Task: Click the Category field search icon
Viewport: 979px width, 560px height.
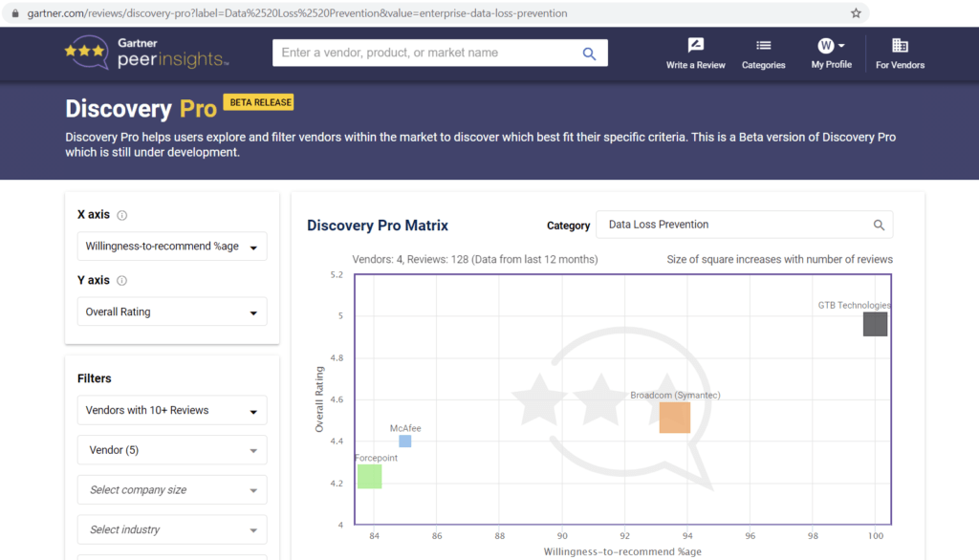Action: point(879,225)
